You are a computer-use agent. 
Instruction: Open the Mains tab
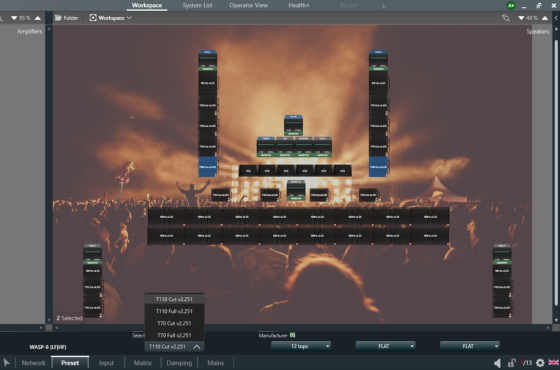click(216, 363)
